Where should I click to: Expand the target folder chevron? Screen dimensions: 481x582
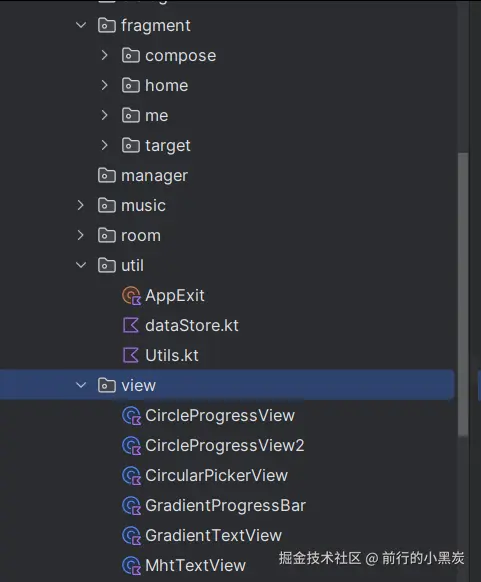pos(105,145)
